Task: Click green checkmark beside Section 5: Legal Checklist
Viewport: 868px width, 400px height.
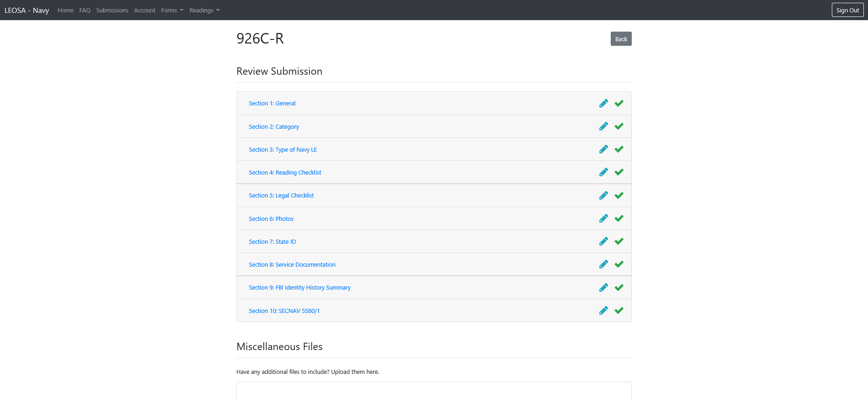Action: click(619, 196)
